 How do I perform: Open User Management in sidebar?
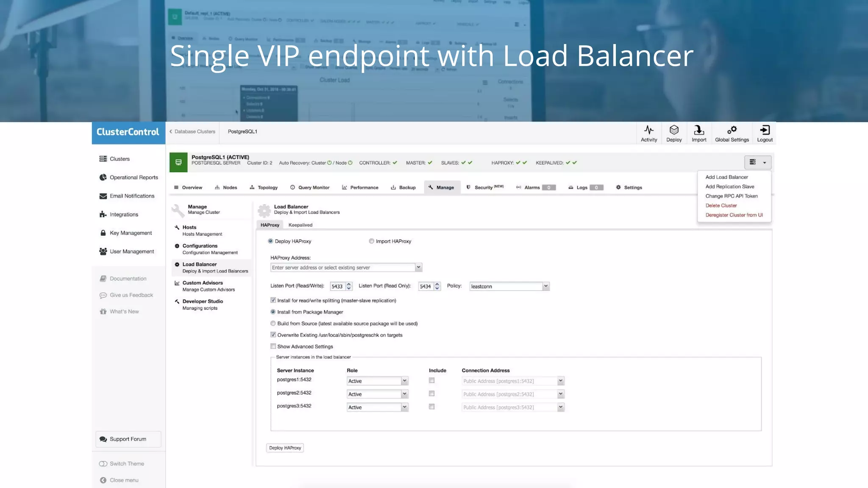coord(126,252)
